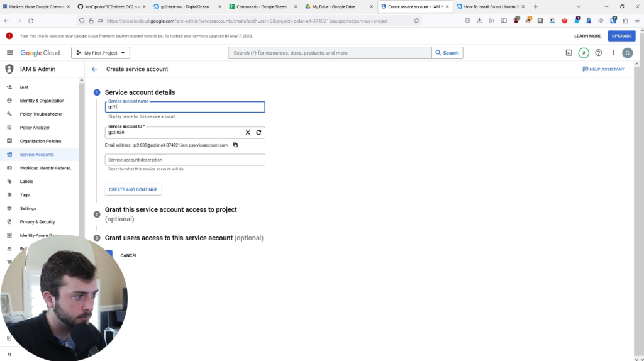Open the Firefox library icon

tap(492, 21)
